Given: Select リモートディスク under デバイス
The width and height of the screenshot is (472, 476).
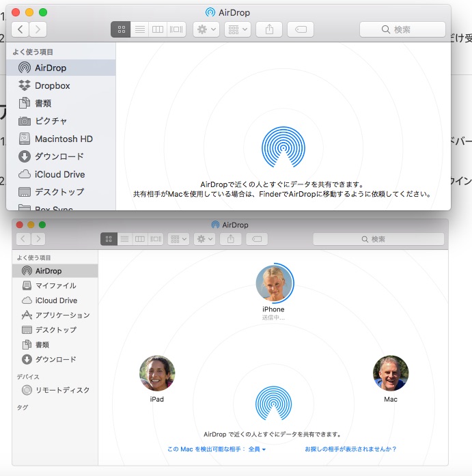Looking at the screenshot, I should [62, 390].
